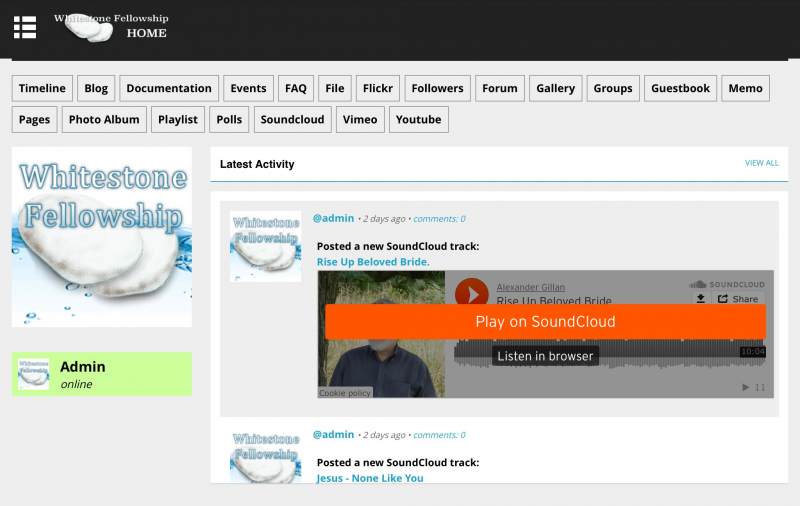Image resolution: width=800 pixels, height=506 pixels.
Task: Click the Share button in SoundCloud player
Action: (x=738, y=299)
